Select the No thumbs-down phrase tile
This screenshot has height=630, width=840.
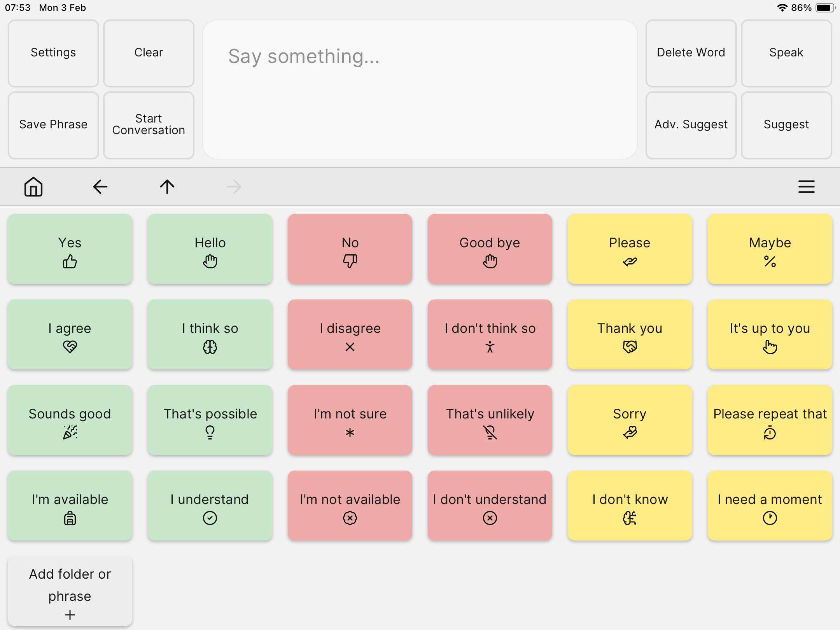click(x=350, y=249)
